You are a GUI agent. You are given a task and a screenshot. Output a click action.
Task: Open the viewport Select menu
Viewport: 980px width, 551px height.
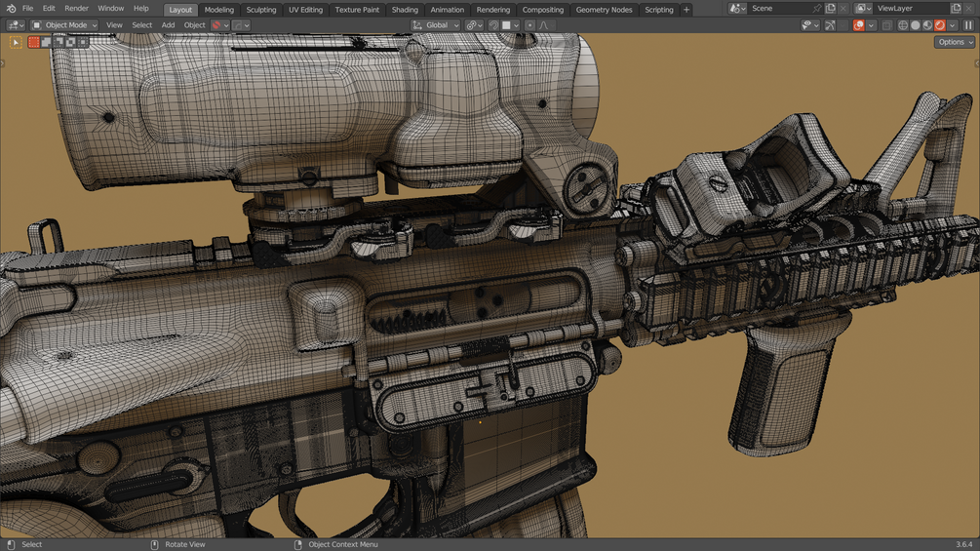tap(141, 25)
